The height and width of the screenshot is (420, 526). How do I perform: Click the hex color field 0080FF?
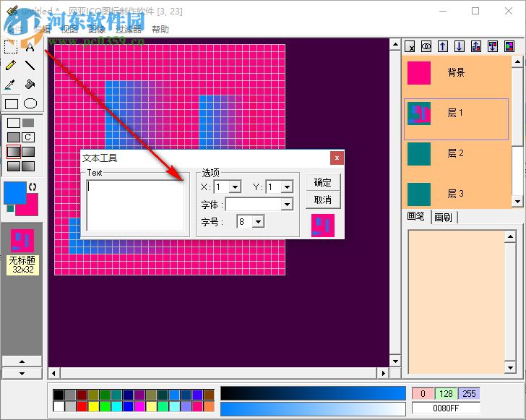446,408
